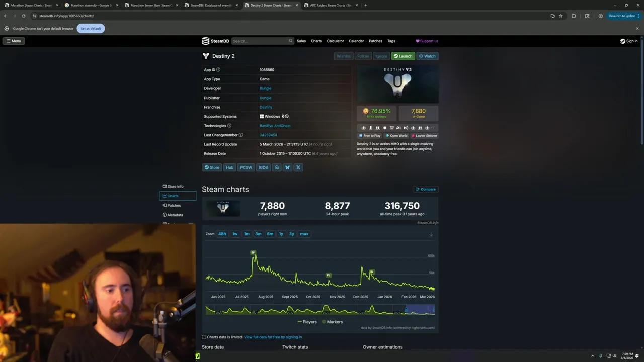Screen dimensions: 644x362
Task: Click the EF marker on the chart
Action: [253, 253]
